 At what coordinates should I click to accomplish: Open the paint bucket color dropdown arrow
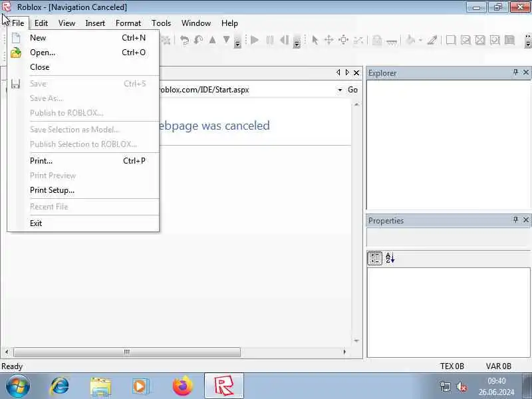coord(420,41)
